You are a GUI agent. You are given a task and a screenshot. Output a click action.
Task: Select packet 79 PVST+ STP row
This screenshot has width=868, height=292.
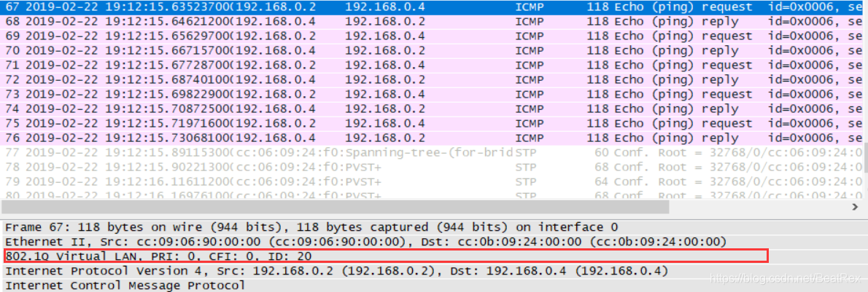pos(431,181)
